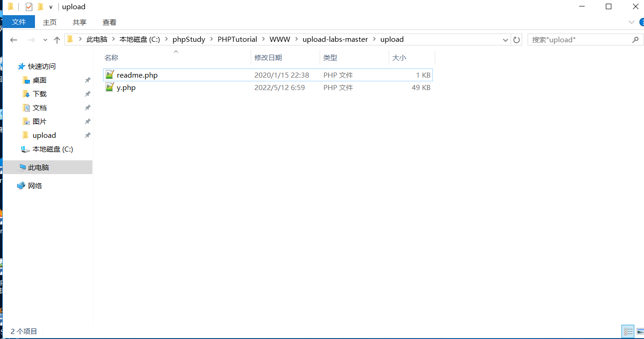Click the Back navigation arrow
The image size is (644, 339).
(13, 40)
